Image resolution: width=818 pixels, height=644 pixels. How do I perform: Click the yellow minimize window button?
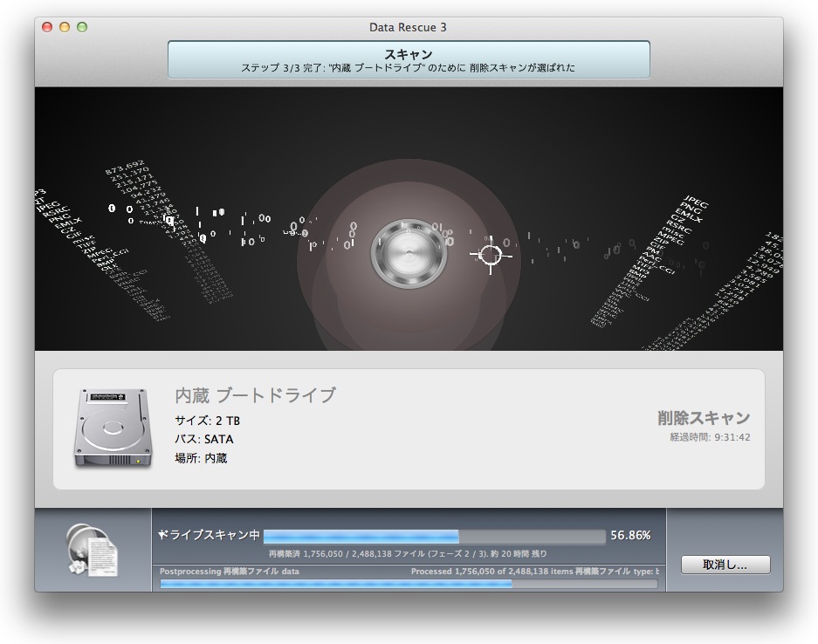(65, 27)
